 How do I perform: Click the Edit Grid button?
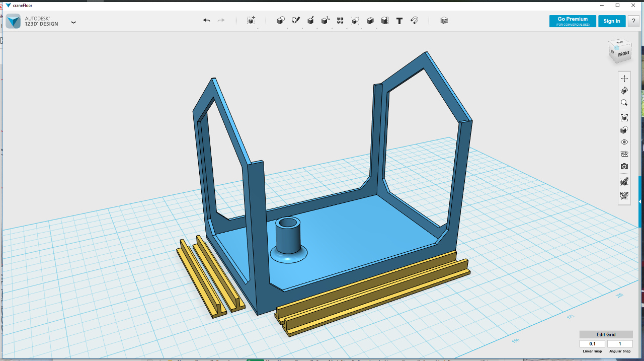606,334
